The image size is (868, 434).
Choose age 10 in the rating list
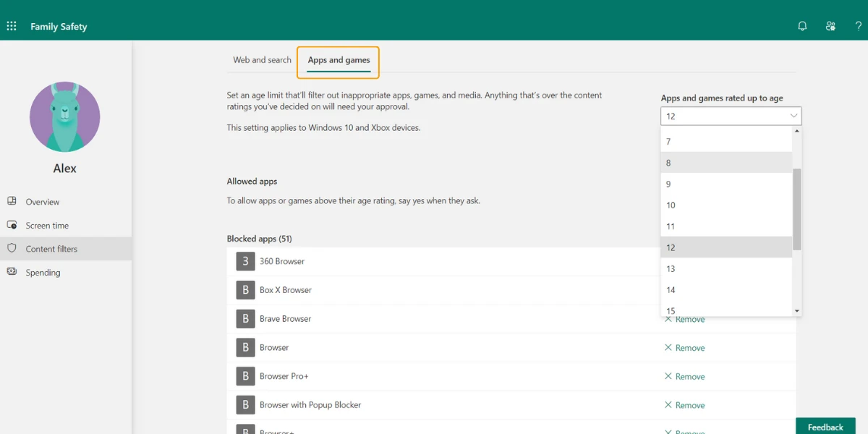click(x=726, y=205)
